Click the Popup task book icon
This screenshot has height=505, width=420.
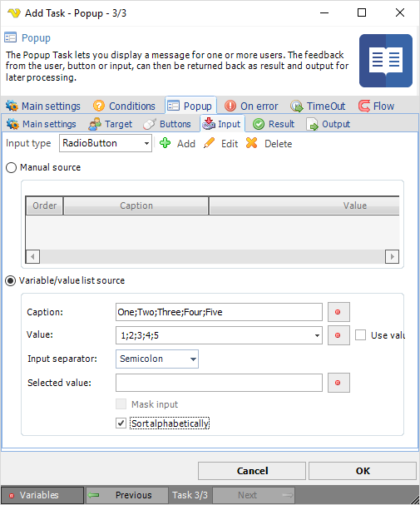[386, 61]
